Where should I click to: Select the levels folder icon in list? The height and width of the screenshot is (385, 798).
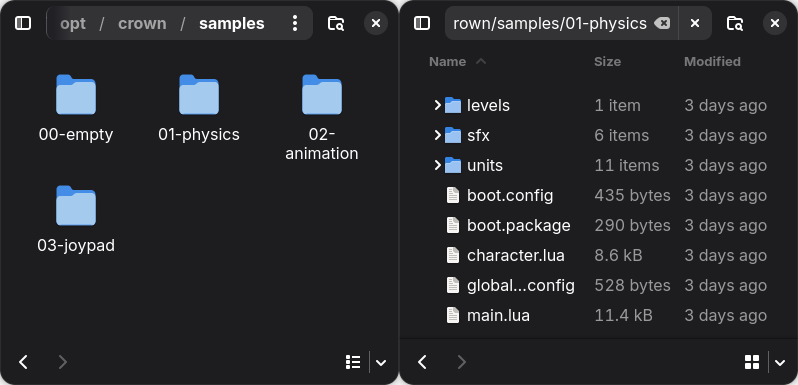tap(452, 105)
